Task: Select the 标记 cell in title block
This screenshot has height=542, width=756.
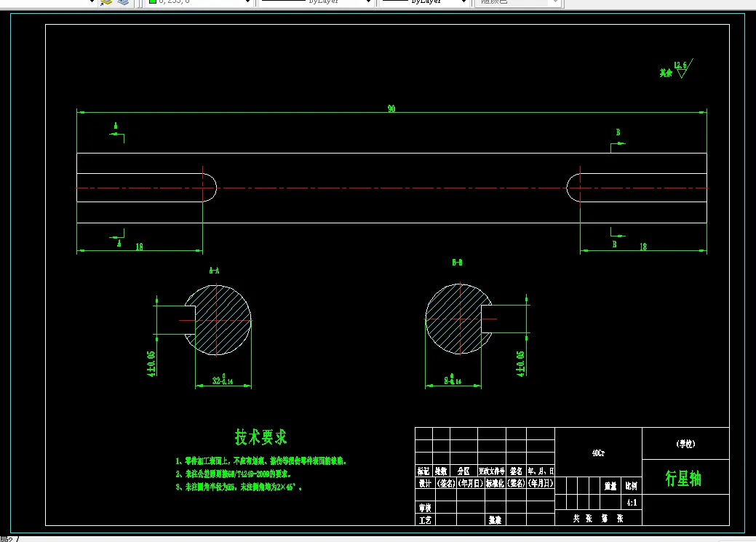Action: click(x=423, y=471)
